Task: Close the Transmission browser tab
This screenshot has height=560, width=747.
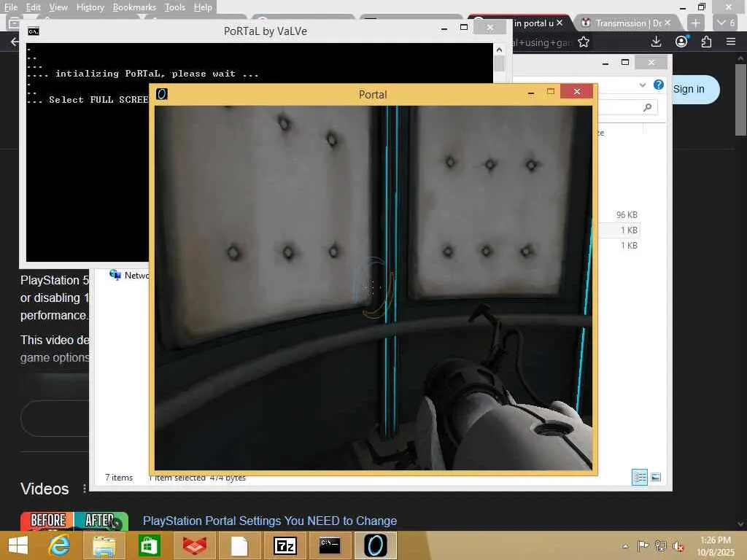Action: point(667,23)
